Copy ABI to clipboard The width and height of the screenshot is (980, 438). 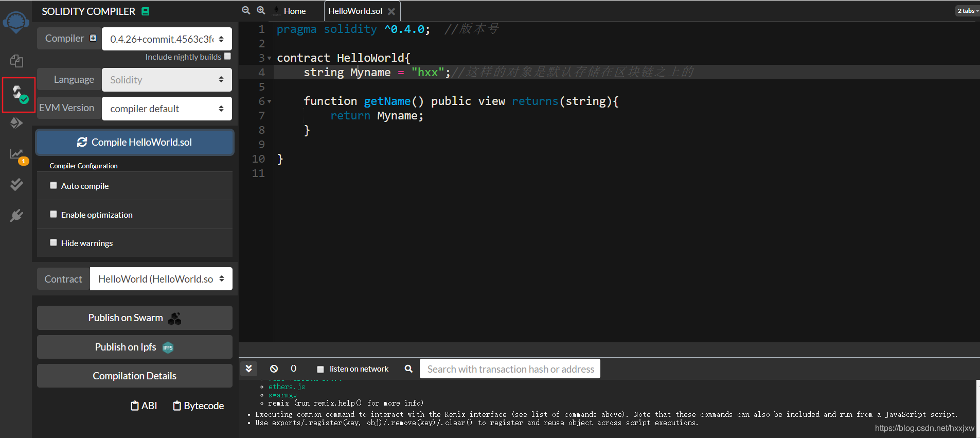click(x=144, y=406)
